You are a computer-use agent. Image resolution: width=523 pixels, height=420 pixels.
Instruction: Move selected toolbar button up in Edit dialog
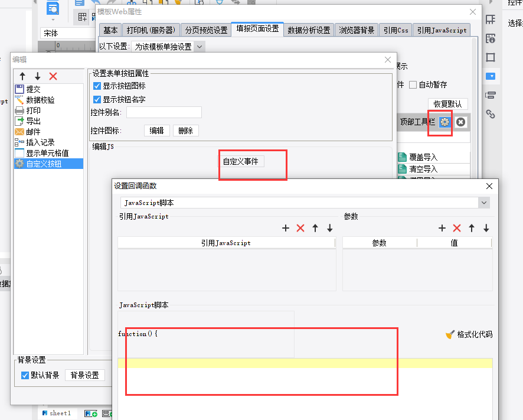pyautogui.click(x=22, y=76)
